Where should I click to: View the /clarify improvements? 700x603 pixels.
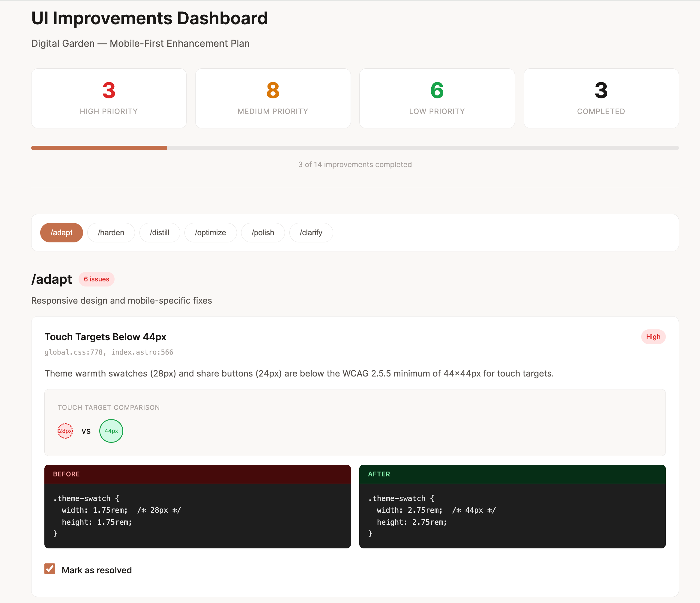pos(311,232)
